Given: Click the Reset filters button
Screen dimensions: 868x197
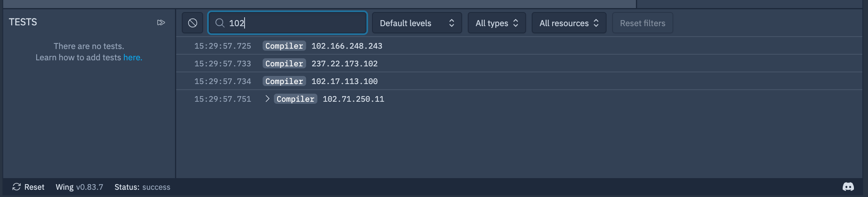Looking at the screenshot, I should point(642,23).
